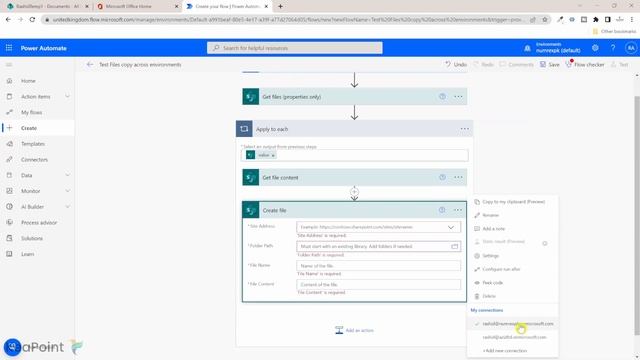This screenshot has width=640, height=360.
Task: Go back with the flow title arrow
Action: pyautogui.click(x=90, y=64)
